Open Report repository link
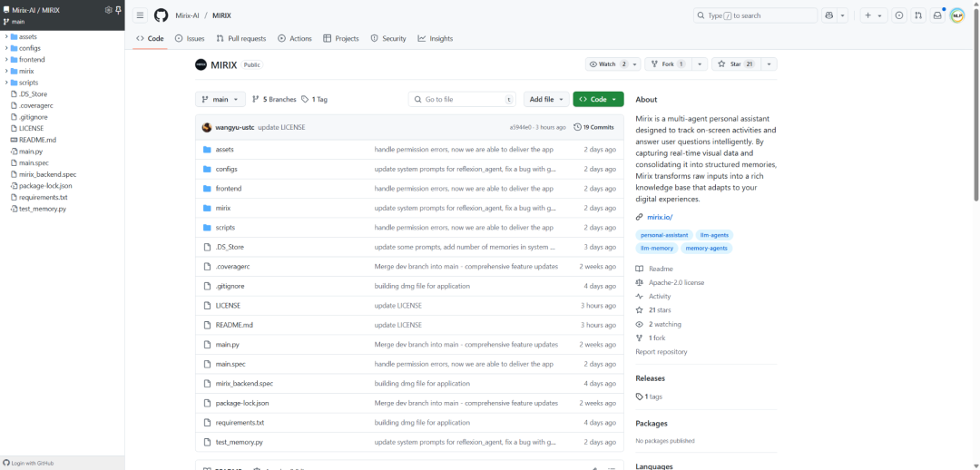The width and height of the screenshot is (980, 470). coord(661,352)
